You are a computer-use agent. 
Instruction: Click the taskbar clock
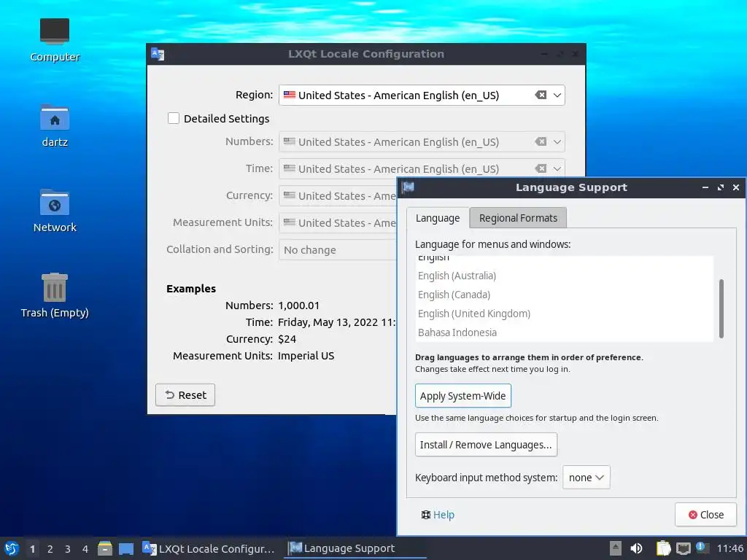729,548
